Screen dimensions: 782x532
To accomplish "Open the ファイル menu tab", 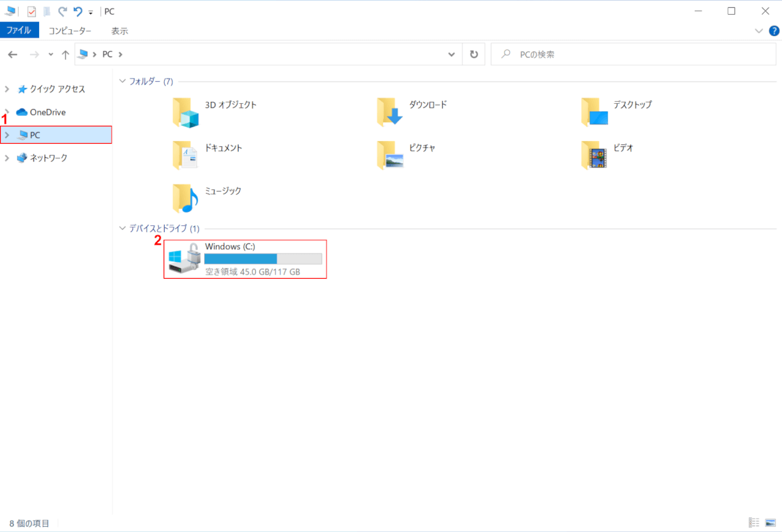I will click(x=19, y=31).
